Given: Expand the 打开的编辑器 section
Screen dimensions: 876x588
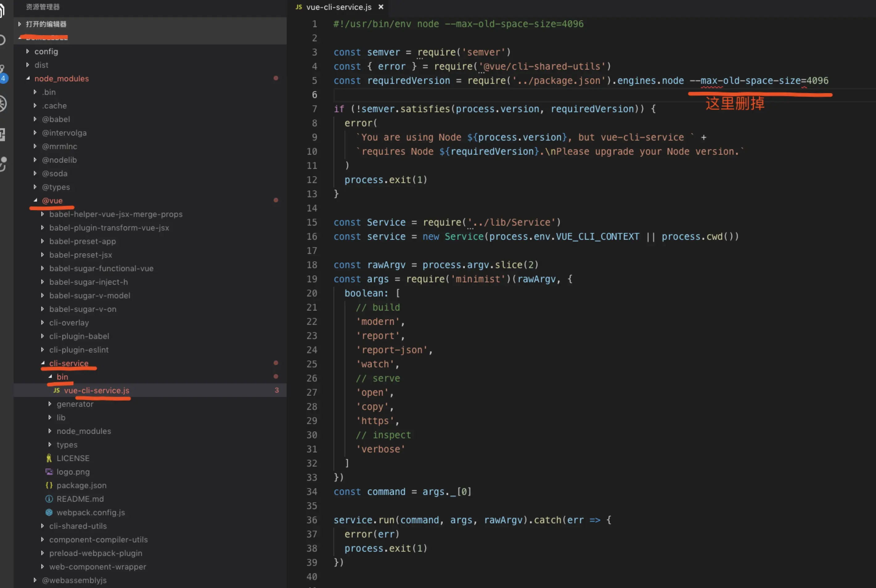Looking at the screenshot, I should pyautogui.click(x=150, y=24).
